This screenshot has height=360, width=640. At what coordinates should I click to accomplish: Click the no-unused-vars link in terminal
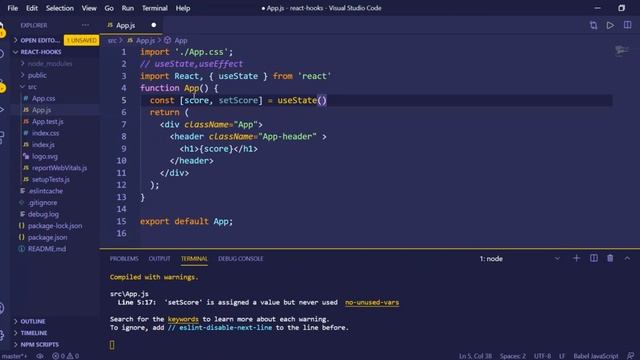[372, 302]
